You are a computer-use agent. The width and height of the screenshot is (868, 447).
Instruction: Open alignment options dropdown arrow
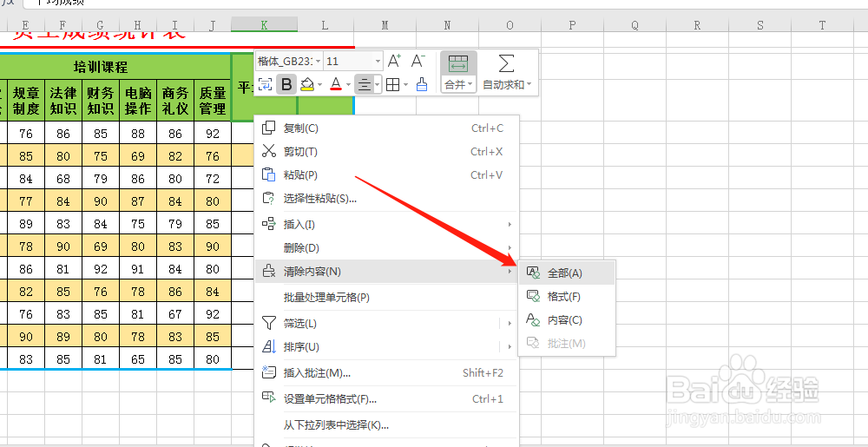click(378, 85)
